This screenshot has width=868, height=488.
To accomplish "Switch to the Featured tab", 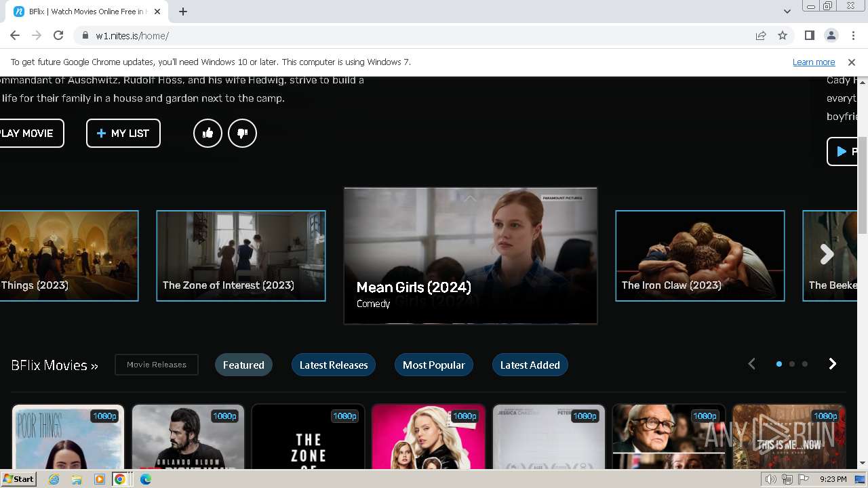I will [x=243, y=365].
